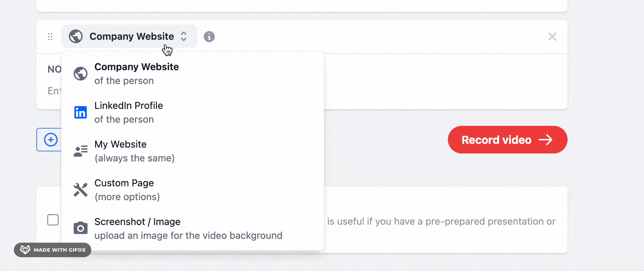Choose Screenshot / Image upload option
The width and height of the screenshot is (644, 271).
click(x=193, y=228)
